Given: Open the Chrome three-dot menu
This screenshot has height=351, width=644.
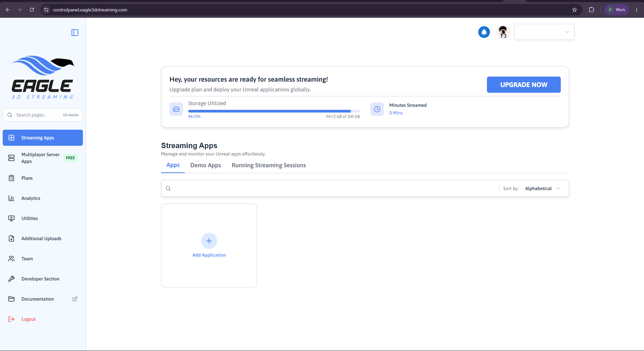Looking at the screenshot, I should 637,10.
